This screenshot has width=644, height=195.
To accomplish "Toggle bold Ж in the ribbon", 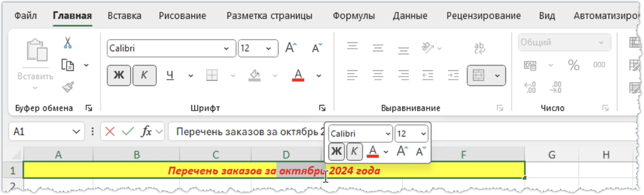I will pos(119,76).
